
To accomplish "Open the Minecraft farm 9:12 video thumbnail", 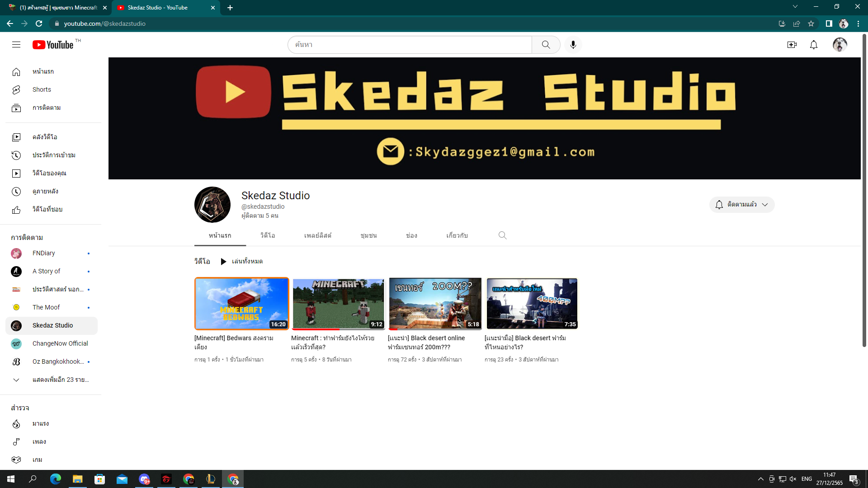I will tap(338, 304).
